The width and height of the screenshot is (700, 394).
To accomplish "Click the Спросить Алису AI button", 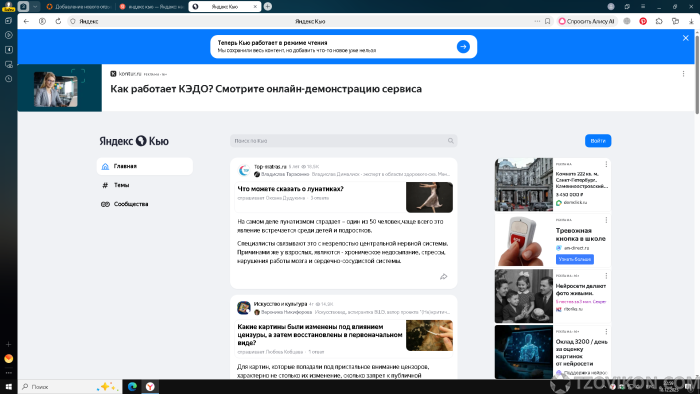I will click(587, 21).
